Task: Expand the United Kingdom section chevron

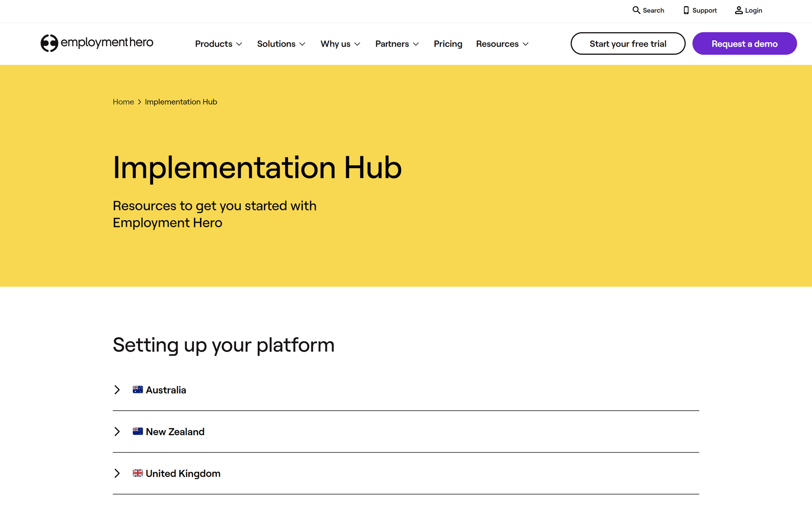Action: [x=117, y=473]
